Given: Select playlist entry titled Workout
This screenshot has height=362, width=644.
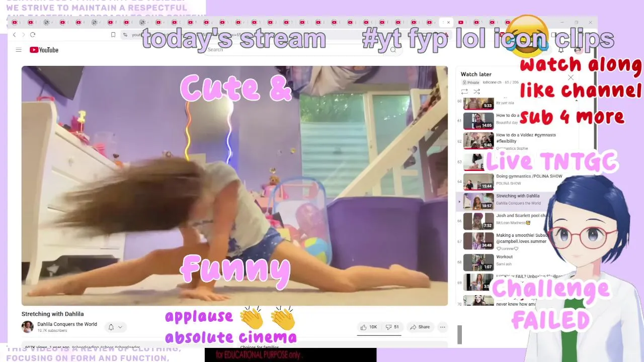Looking at the screenshot, I should tap(504, 257).
